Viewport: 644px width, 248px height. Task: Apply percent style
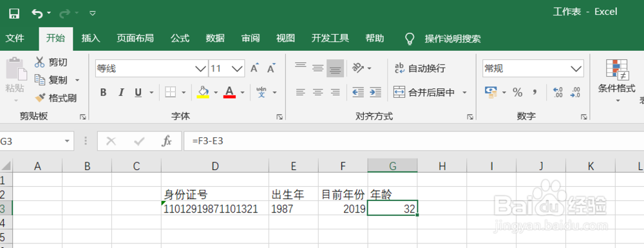click(518, 92)
